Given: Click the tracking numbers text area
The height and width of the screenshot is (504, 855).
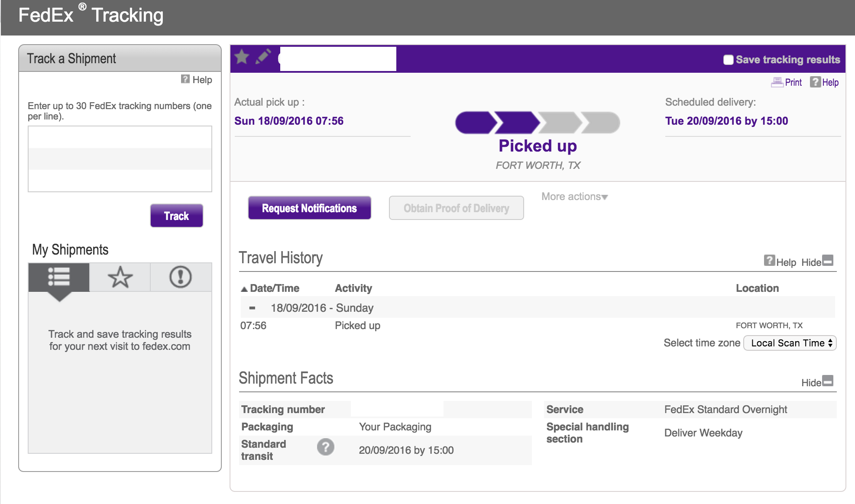Looking at the screenshot, I should (x=120, y=159).
